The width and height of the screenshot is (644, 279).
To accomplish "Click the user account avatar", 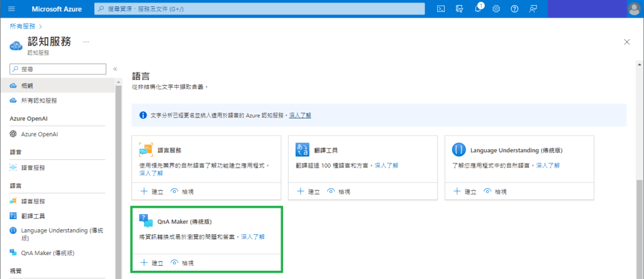I will tap(633, 9).
